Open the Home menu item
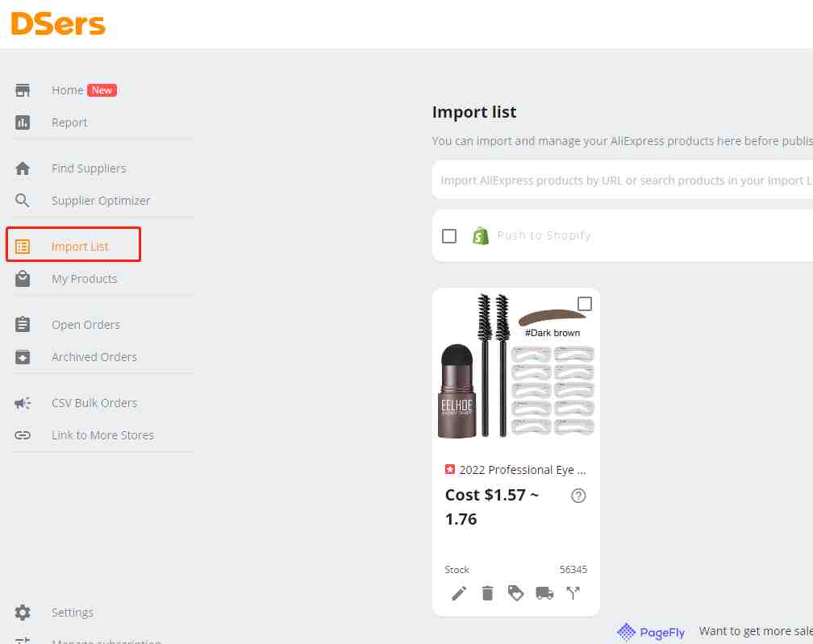 [x=68, y=90]
